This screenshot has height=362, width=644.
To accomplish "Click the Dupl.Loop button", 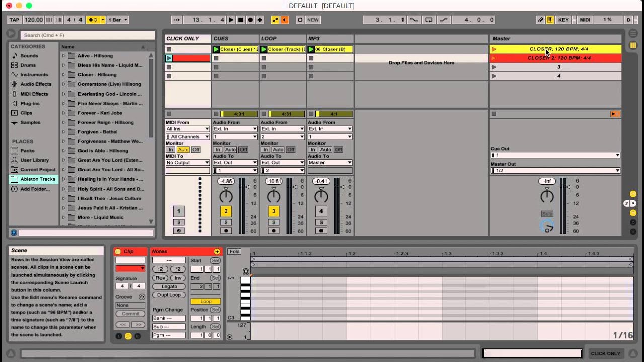I will tap(169, 295).
